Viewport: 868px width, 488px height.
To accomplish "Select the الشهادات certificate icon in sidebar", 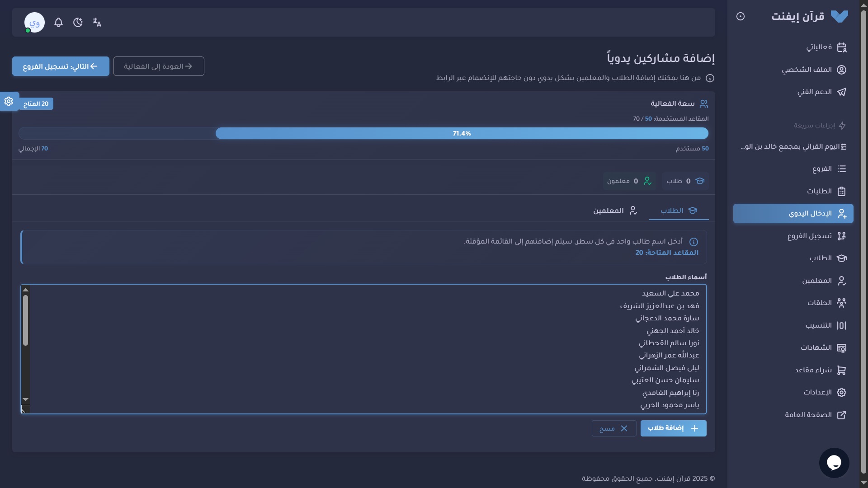I will tap(841, 347).
